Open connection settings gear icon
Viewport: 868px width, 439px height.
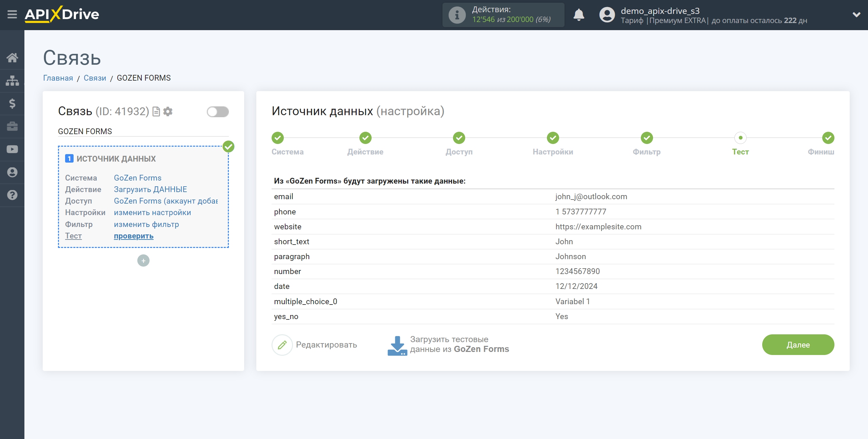point(168,111)
